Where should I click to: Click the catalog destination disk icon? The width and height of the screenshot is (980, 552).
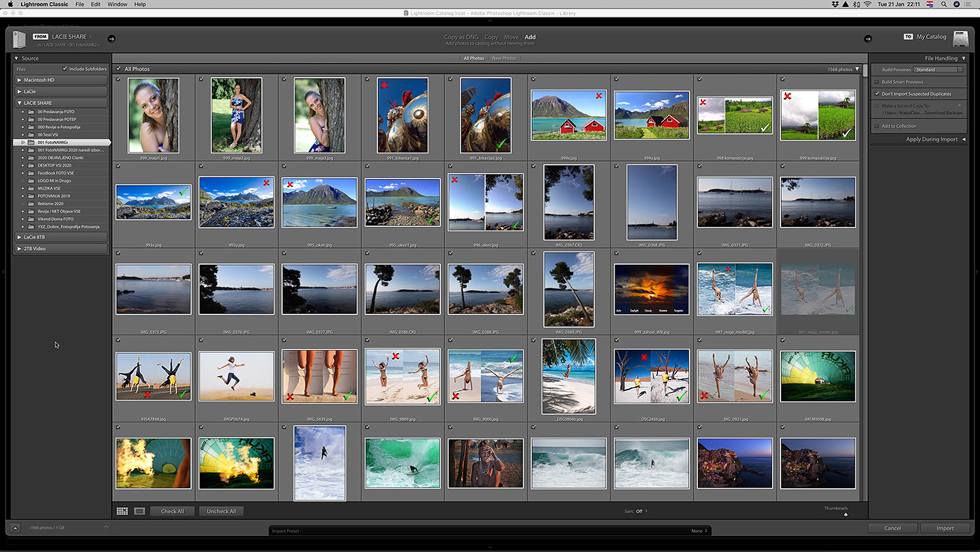[x=960, y=39]
